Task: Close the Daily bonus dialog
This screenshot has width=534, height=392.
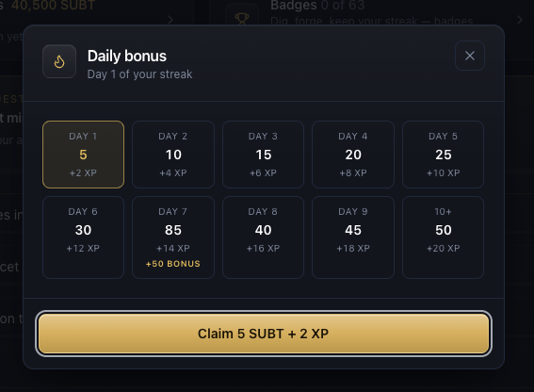Action: coord(470,56)
